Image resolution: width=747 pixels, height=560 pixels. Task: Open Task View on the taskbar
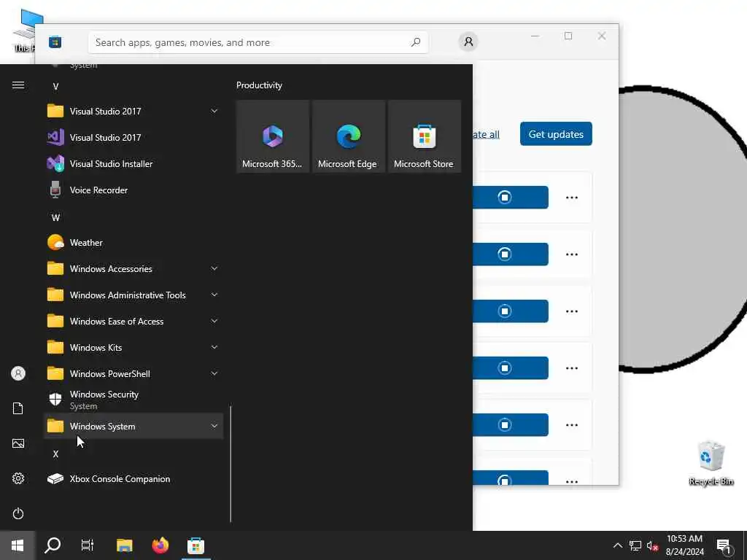[x=88, y=545]
